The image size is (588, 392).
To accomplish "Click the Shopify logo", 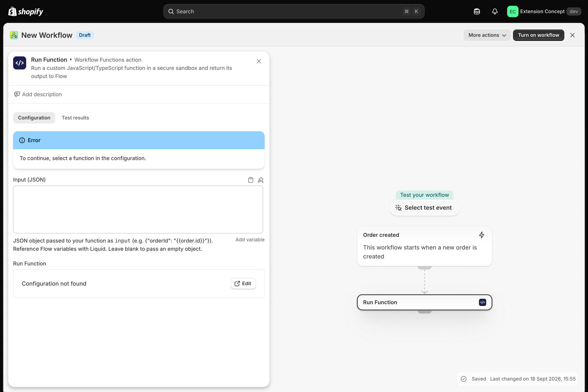I will (26, 11).
